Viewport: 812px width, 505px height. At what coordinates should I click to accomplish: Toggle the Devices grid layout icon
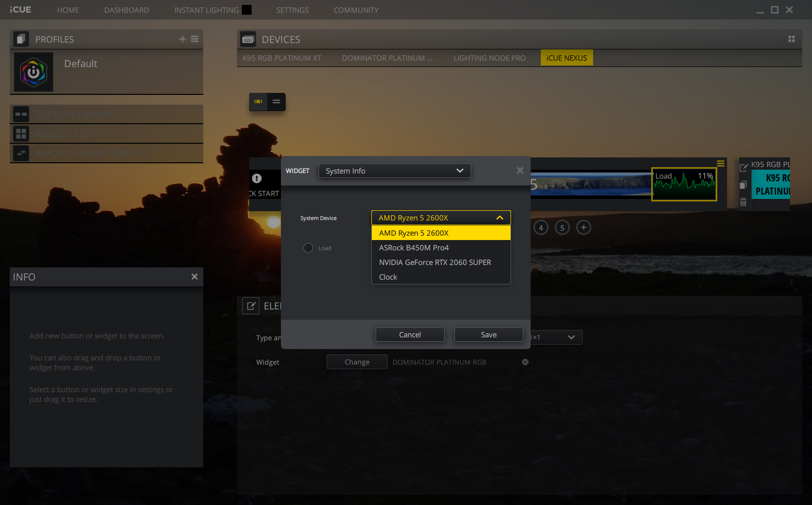[x=791, y=39]
